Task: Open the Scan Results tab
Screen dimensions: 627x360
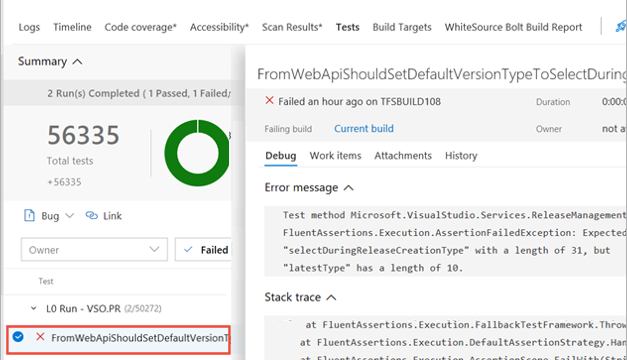Action: (292, 27)
